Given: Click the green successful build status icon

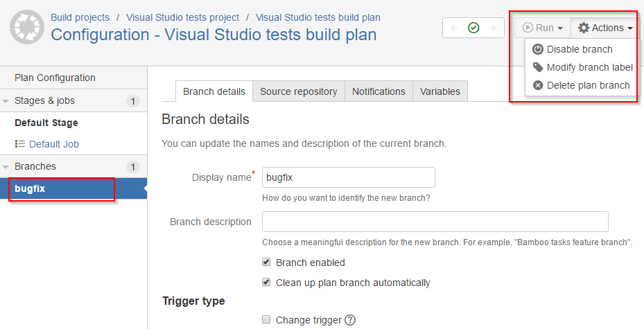Looking at the screenshot, I should click(x=473, y=28).
